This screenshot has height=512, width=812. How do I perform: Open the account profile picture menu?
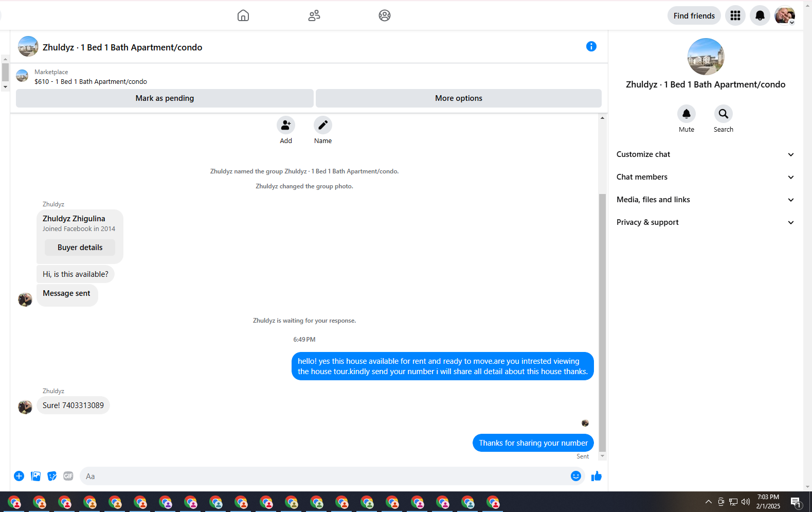tap(785, 15)
